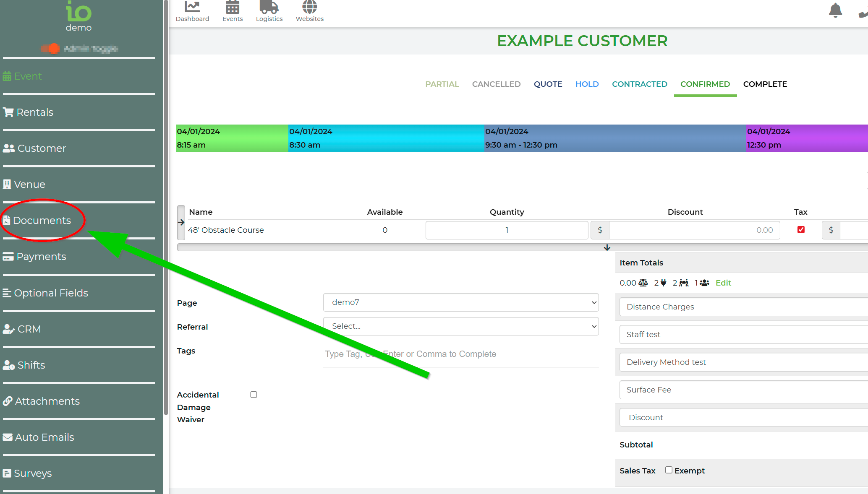Enable the Accidental Damage Waiver checkbox
The width and height of the screenshot is (868, 494).
[254, 395]
